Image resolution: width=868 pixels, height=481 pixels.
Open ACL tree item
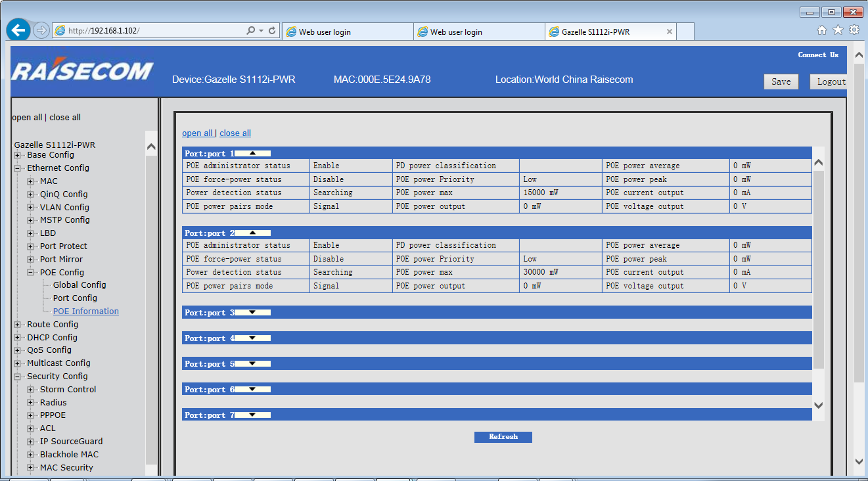[x=48, y=428]
